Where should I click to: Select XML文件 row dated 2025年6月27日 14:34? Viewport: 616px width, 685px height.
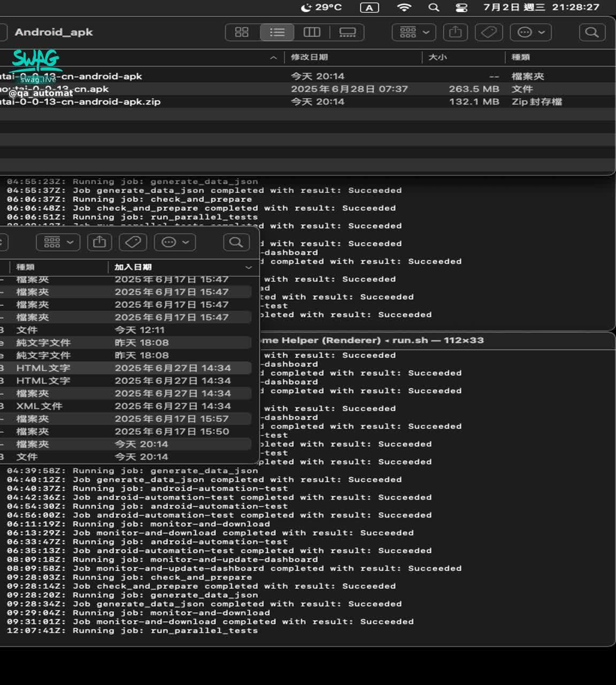pos(126,406)
